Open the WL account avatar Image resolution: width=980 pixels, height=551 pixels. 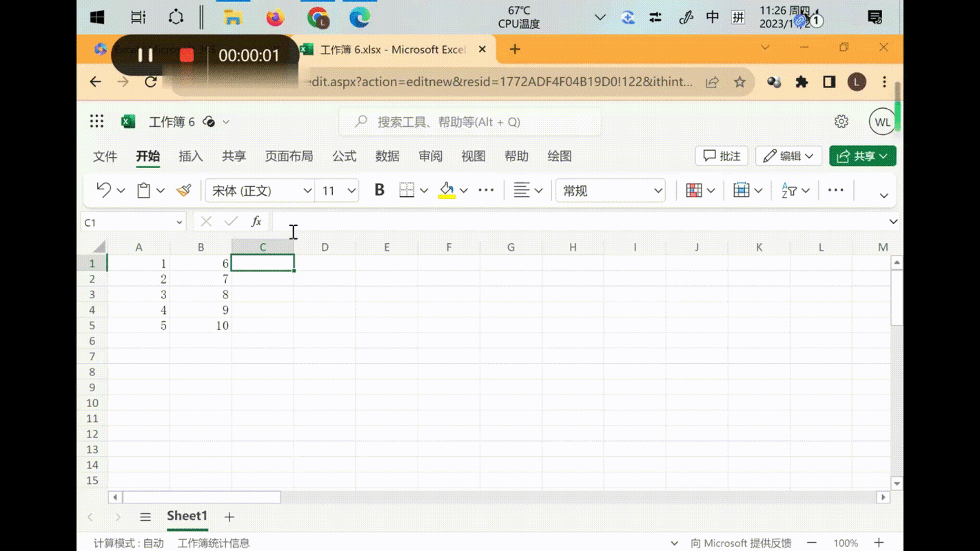click(x=882, y=122)
